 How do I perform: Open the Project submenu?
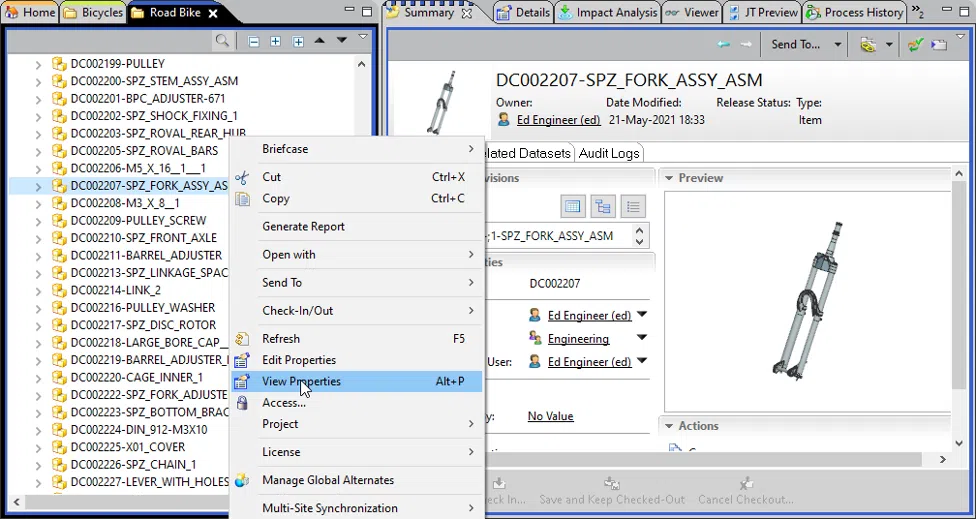pyautogui.click(x=357, y=424)
